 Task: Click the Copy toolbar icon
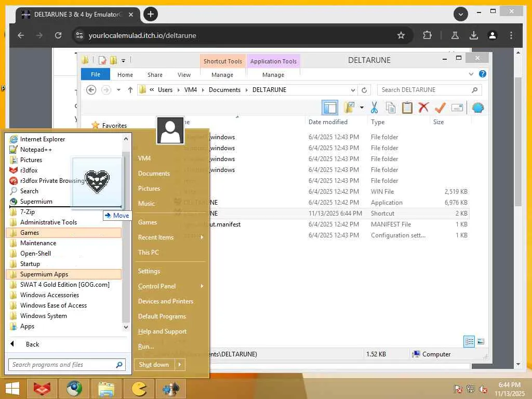391,108
